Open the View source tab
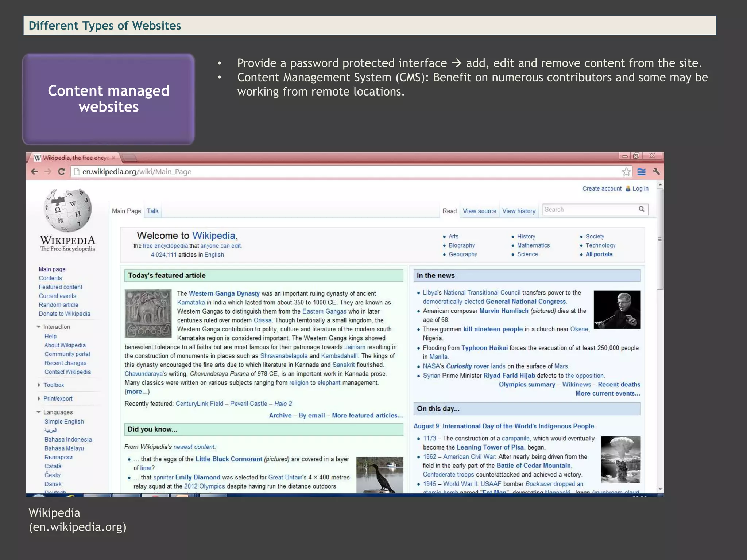The height and width of the screenshot is (560, 747). pyautogui.click(x=479, y=211)
